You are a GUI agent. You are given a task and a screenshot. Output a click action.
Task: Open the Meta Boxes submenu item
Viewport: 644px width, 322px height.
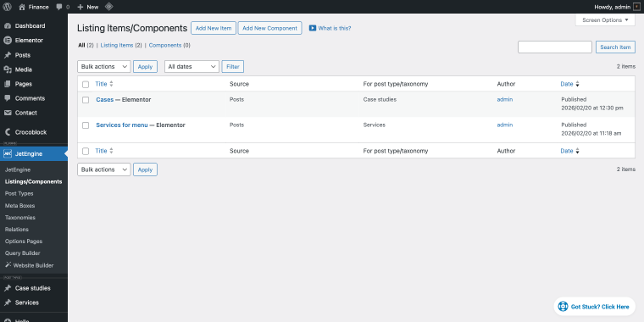19,205
